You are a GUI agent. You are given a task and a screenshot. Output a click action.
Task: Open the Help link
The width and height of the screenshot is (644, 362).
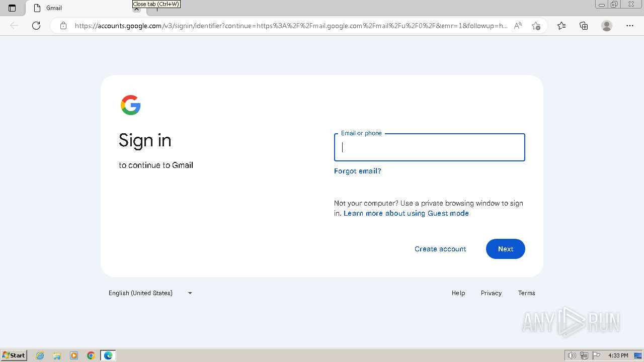click(x=458, y=293)
